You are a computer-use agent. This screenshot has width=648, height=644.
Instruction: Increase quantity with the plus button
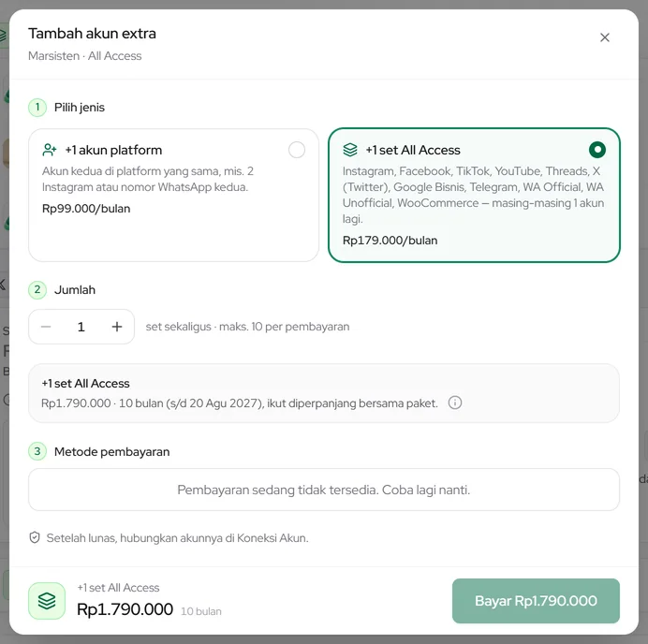click(117, 327)
